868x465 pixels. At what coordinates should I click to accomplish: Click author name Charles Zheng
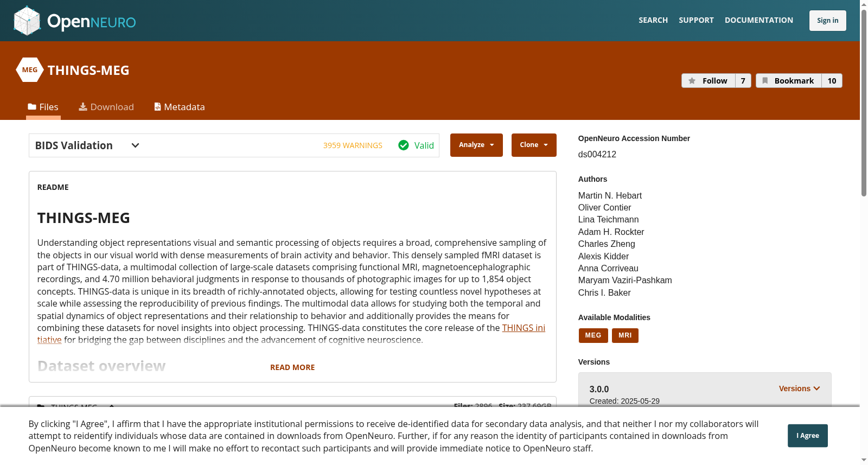click(607, 244)
